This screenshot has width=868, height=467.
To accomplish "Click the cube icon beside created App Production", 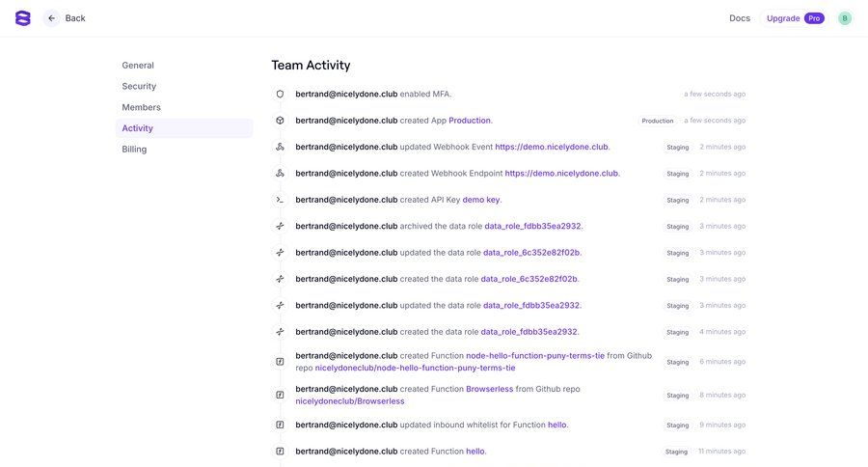I will click(280, 121).
